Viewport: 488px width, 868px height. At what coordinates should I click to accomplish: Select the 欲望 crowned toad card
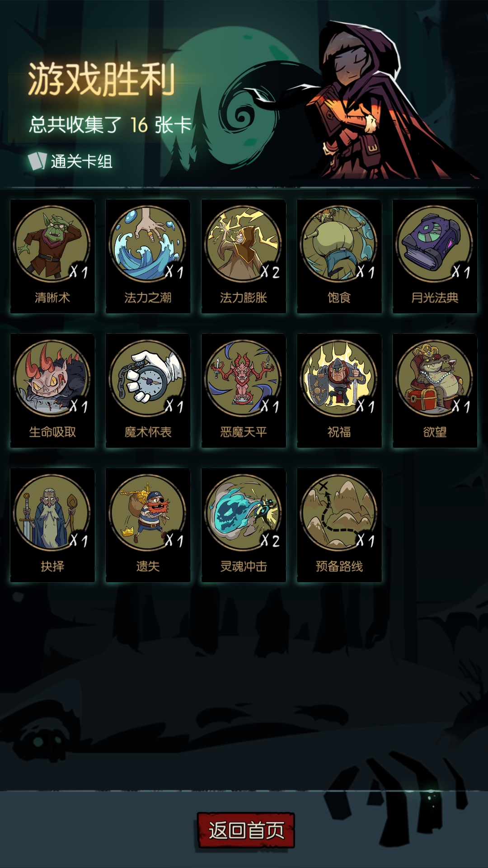click(x=435, y=391)
